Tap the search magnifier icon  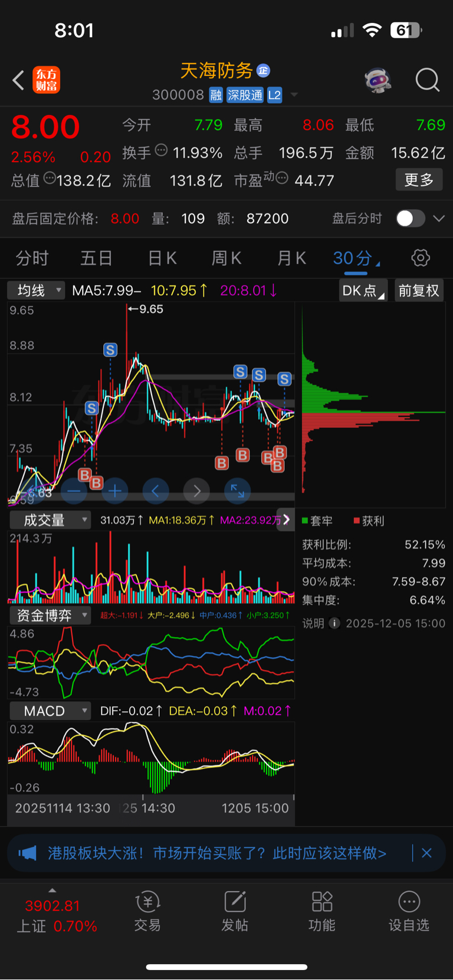(428, 80)
